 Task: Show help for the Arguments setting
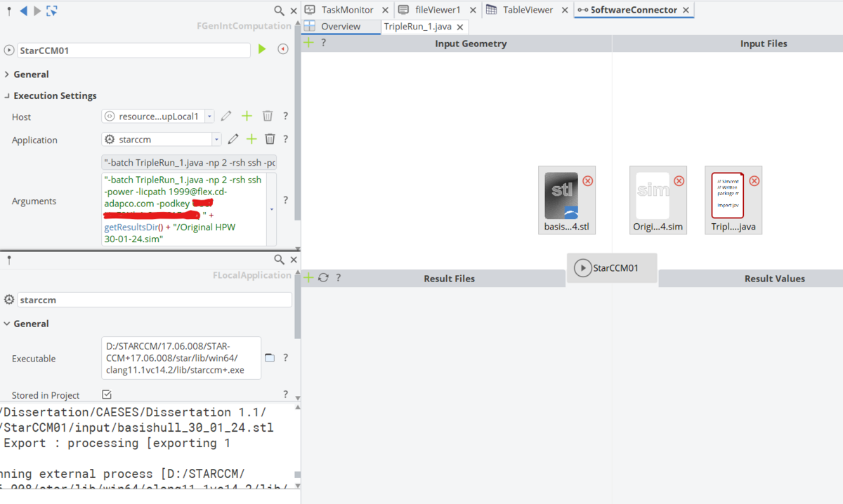[286, 200]
